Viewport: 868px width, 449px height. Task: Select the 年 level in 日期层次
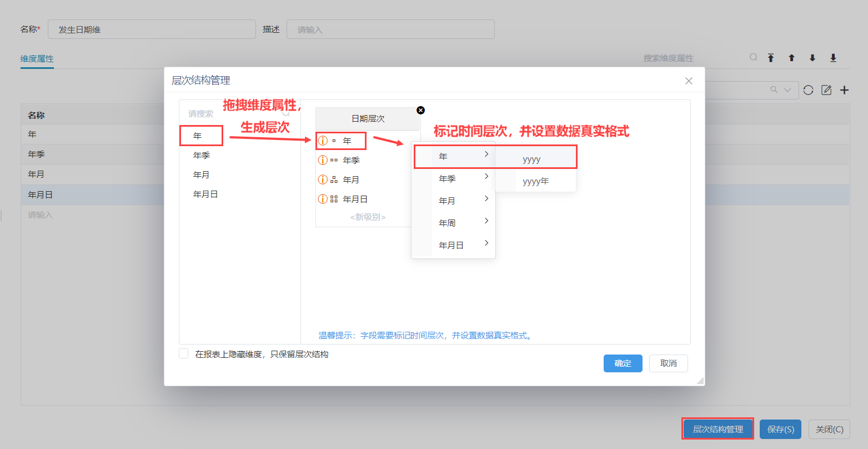(x=347, y=141)
